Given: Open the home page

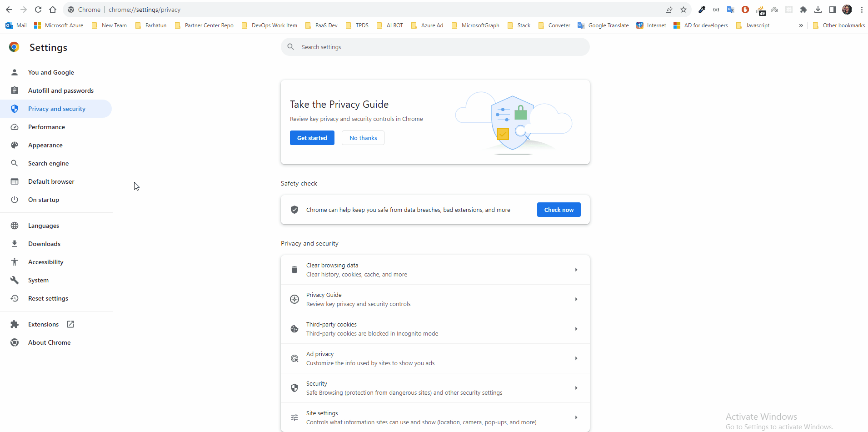Looking at the screenshot, I should pos(53,10).
